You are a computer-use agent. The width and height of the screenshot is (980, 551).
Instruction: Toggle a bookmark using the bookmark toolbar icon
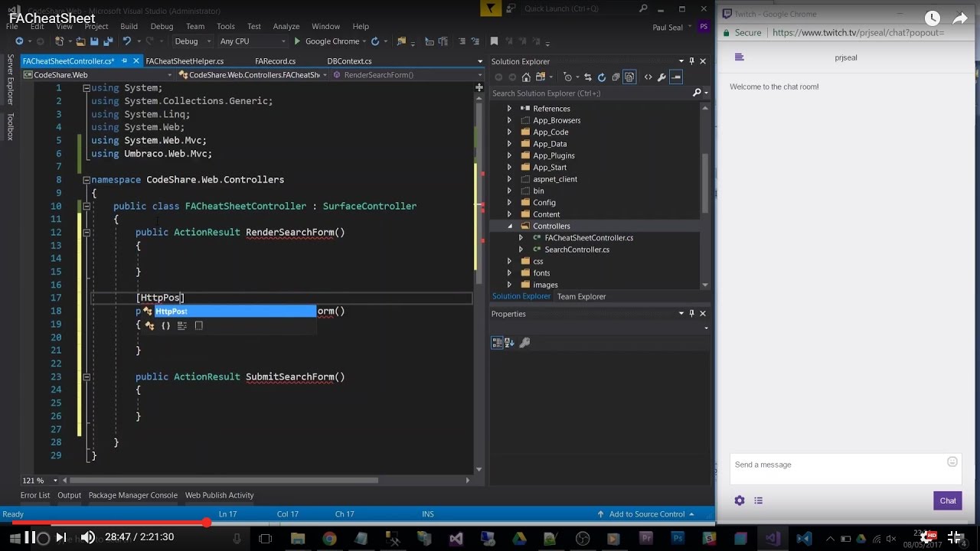coord(495,41)
